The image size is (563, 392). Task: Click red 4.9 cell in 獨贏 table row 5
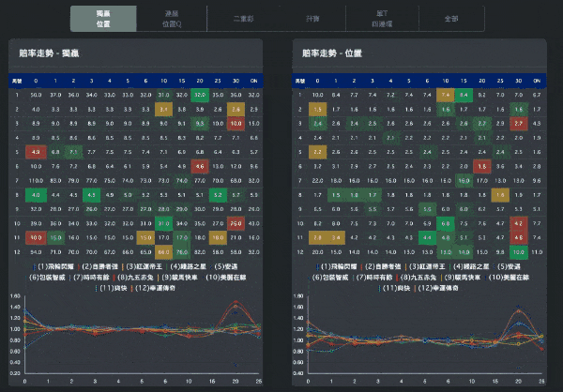click(35, 151)
